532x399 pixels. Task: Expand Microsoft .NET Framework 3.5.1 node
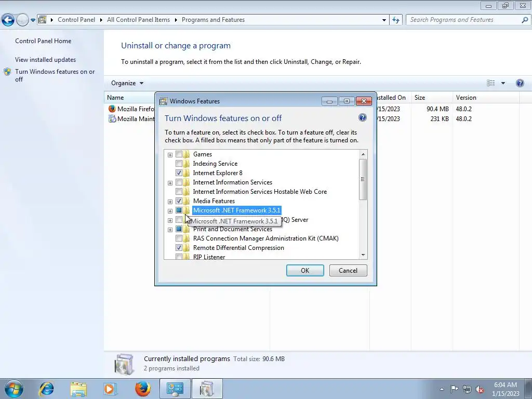pos(170,211)
